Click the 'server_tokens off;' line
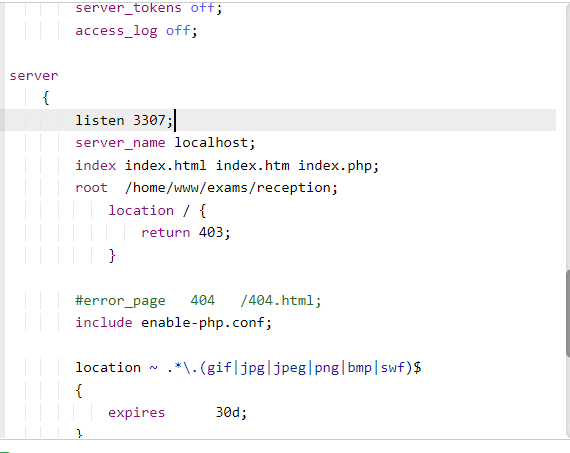 click(x=149, y=8)
